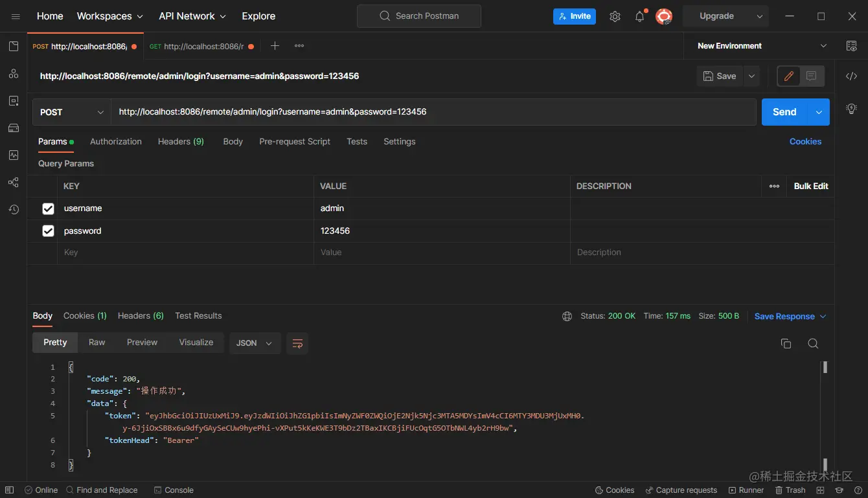
Task: Open the Upgrade dropdown arrow
Action: pos(760,16)
